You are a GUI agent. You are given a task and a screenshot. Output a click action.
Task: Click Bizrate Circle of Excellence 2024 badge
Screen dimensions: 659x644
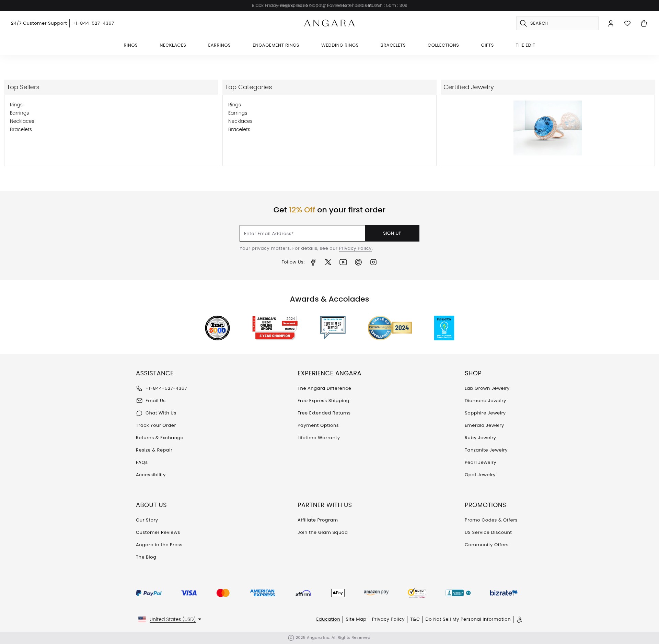pos(390,328)
